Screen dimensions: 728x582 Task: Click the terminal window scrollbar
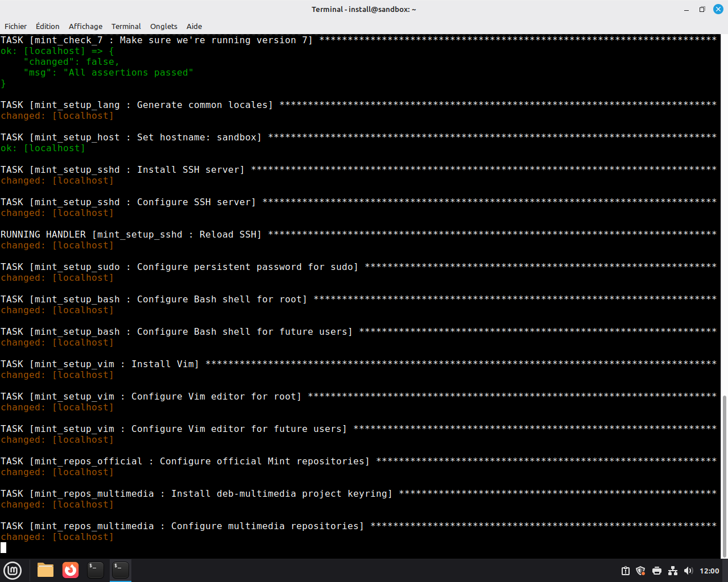coord(723,472)
